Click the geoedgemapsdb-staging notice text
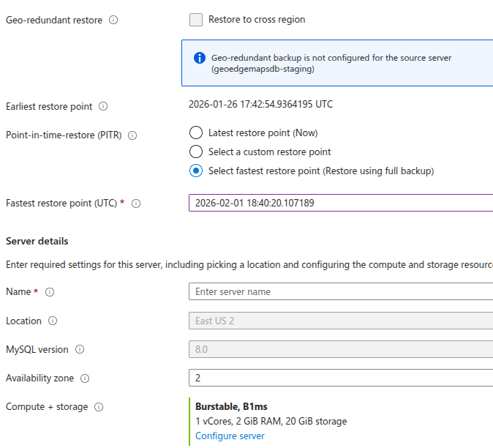 263,69
